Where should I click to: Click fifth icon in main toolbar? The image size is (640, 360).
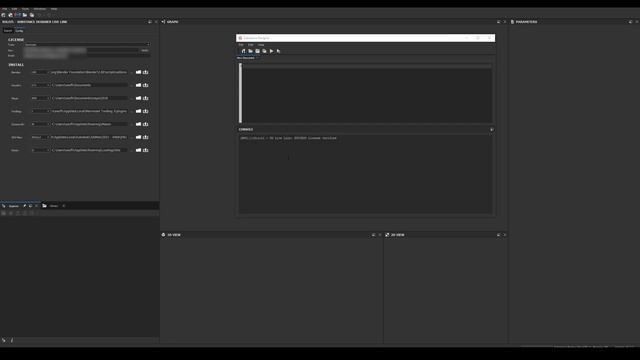[32, 15]
